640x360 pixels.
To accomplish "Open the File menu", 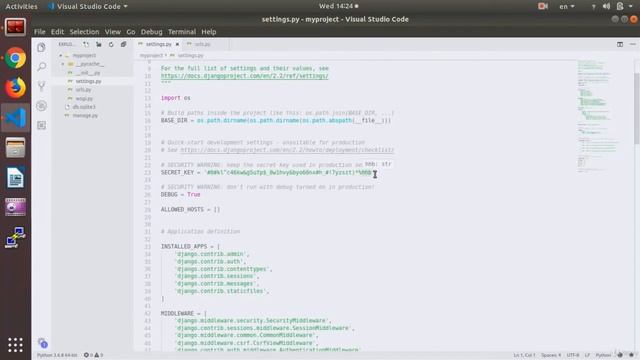I will click(x=40, y=32).
